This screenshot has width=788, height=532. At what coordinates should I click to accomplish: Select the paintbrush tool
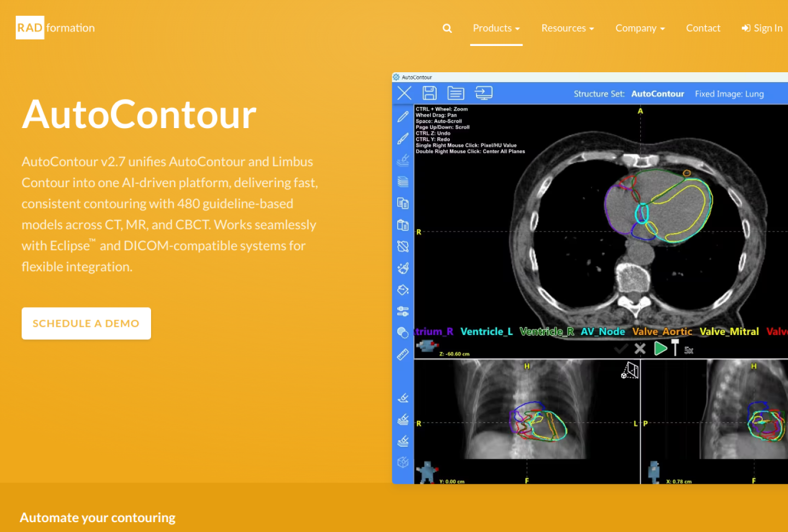pyautogui.click(x=403, y=138)
